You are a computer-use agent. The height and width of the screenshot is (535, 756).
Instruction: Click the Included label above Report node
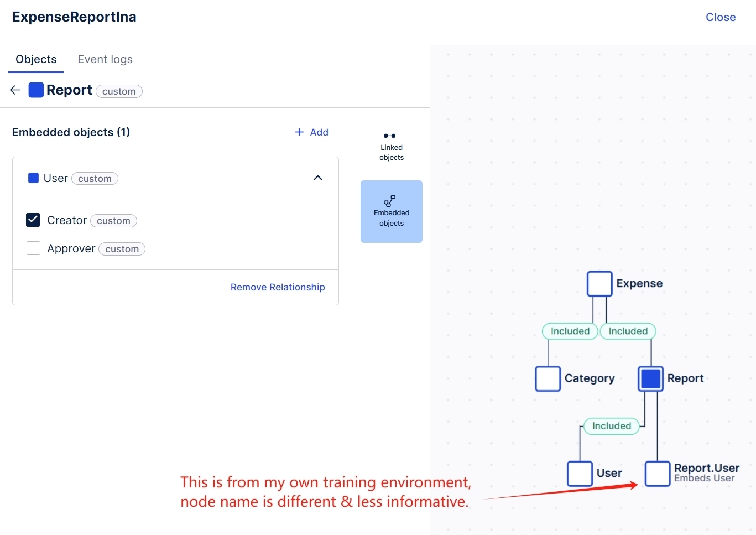[x=628, y=331]
